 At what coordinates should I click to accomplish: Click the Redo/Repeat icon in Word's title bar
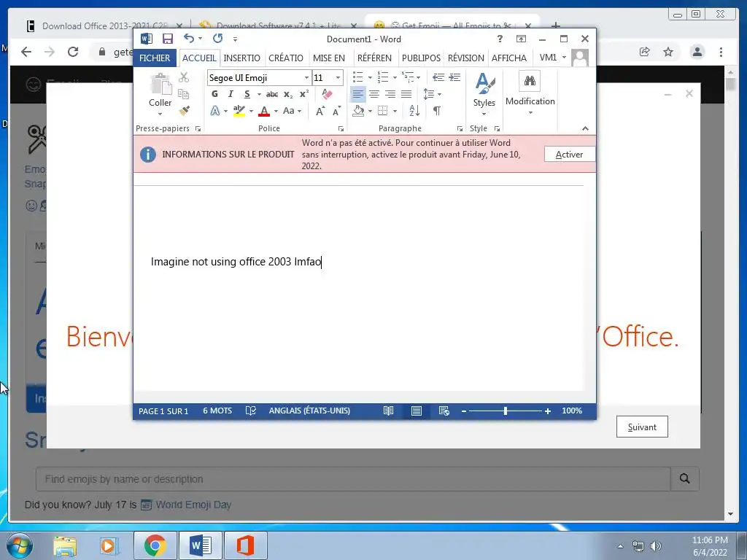[x=217, y=39]
